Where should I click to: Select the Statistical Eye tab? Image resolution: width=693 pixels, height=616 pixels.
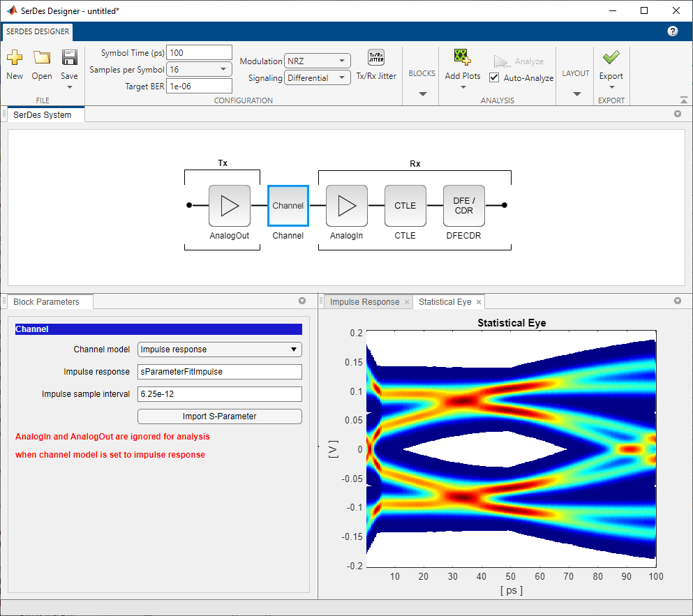(445, 302)
